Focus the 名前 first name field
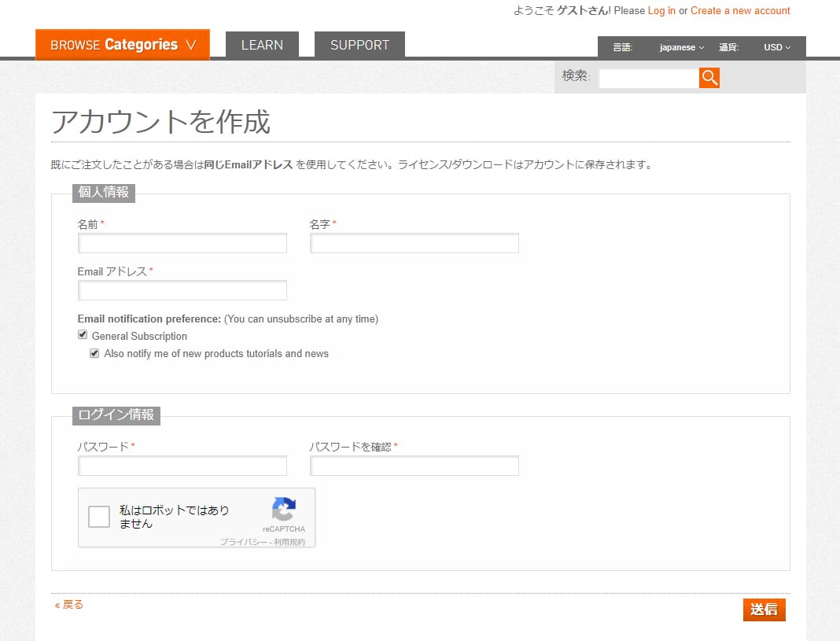This screenshot has height=641, width=840. coord(182,243)
